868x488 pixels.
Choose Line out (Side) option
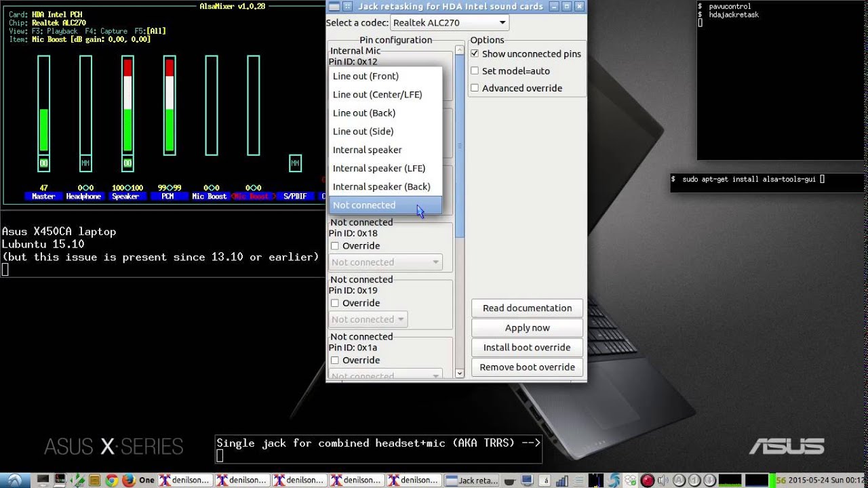(x=385, y=131)
